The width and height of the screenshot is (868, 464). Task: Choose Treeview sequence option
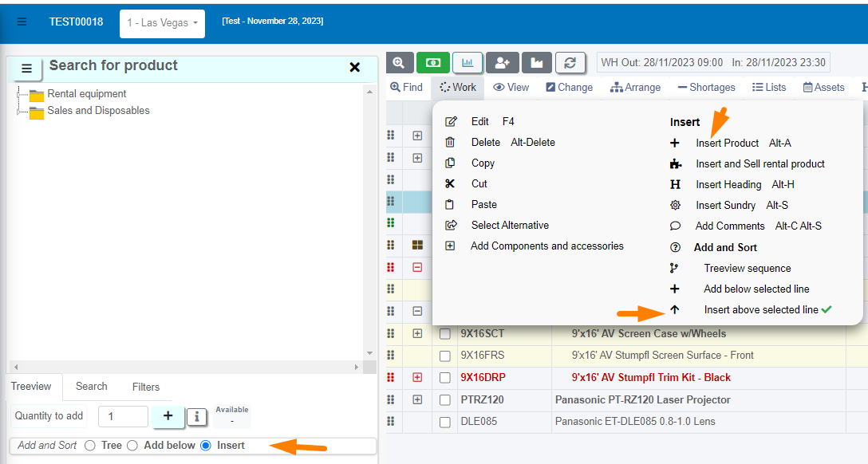tap(730, 269)
